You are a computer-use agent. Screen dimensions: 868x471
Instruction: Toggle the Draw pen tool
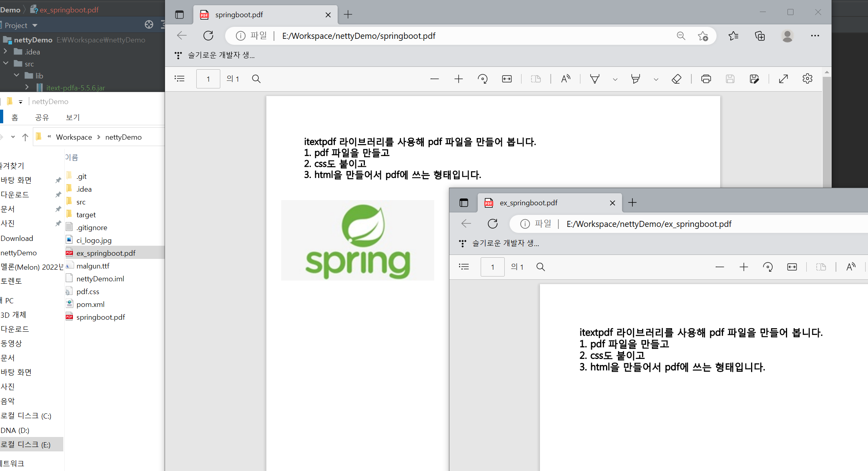595,79
